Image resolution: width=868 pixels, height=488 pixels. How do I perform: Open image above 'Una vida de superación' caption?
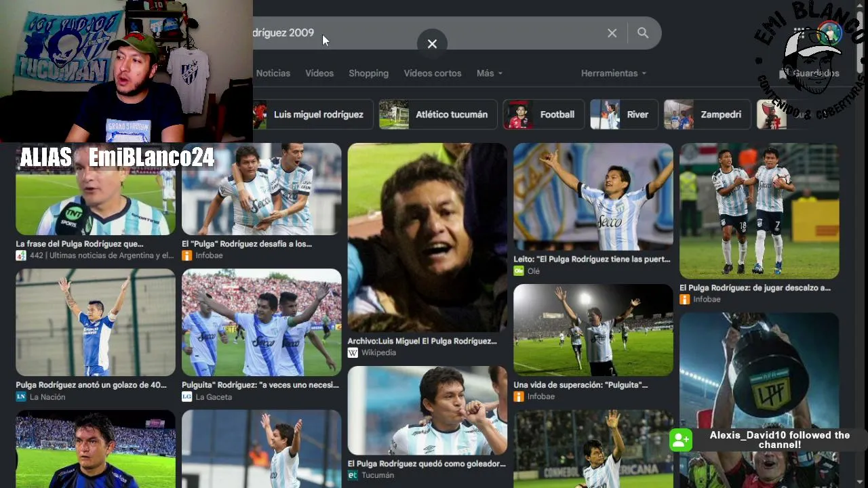[x=593, y=330]
